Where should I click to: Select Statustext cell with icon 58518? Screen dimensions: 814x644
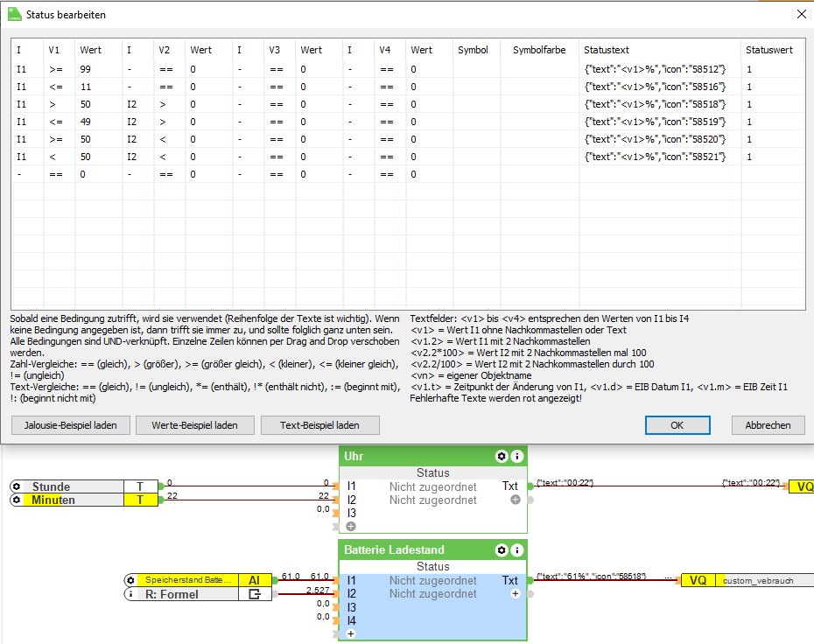pos(659,104)
